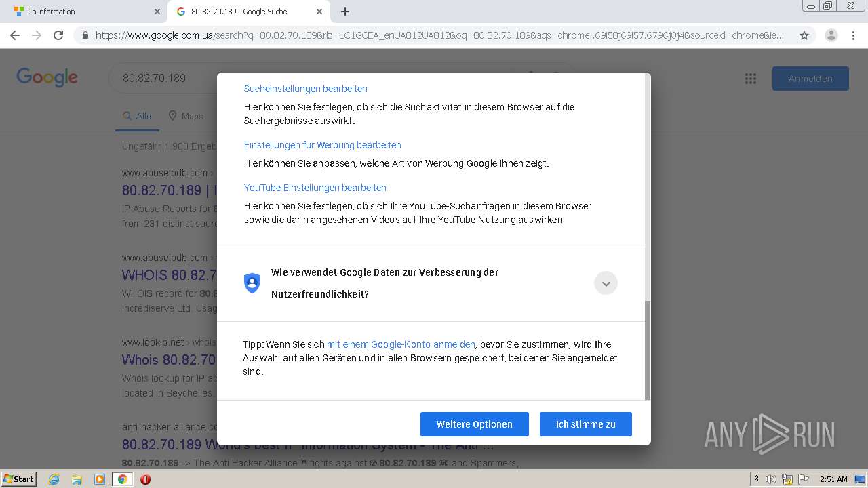Click the padlock site security icon

[x=85, y=35]
